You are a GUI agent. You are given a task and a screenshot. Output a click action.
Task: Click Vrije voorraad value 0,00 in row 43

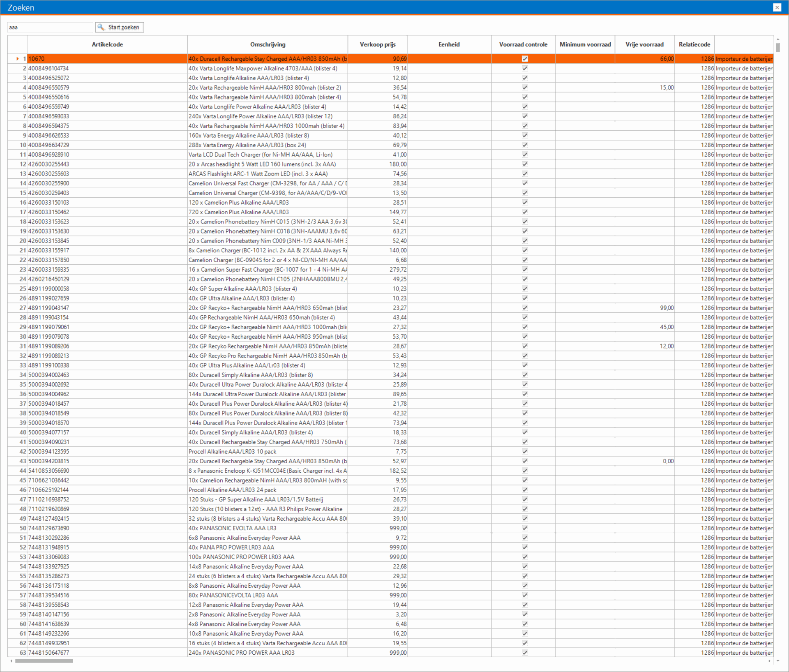click(668, 461)
